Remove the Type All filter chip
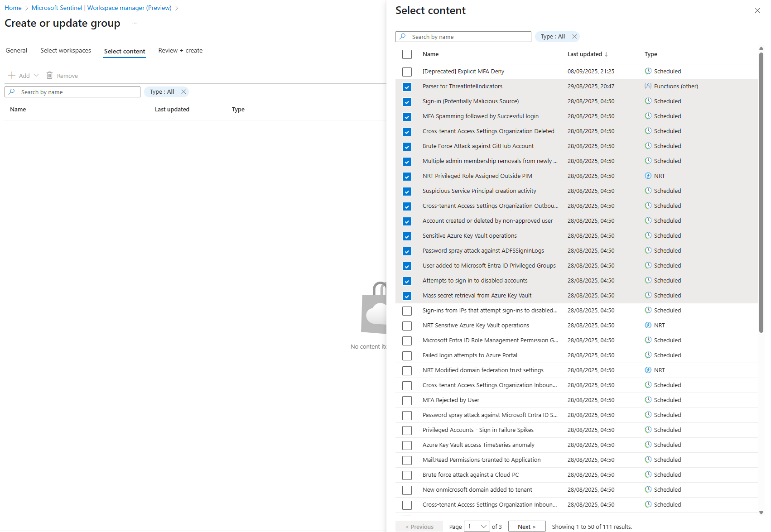Viewport: 771px width, 532px height. click(x=574, y=36)
